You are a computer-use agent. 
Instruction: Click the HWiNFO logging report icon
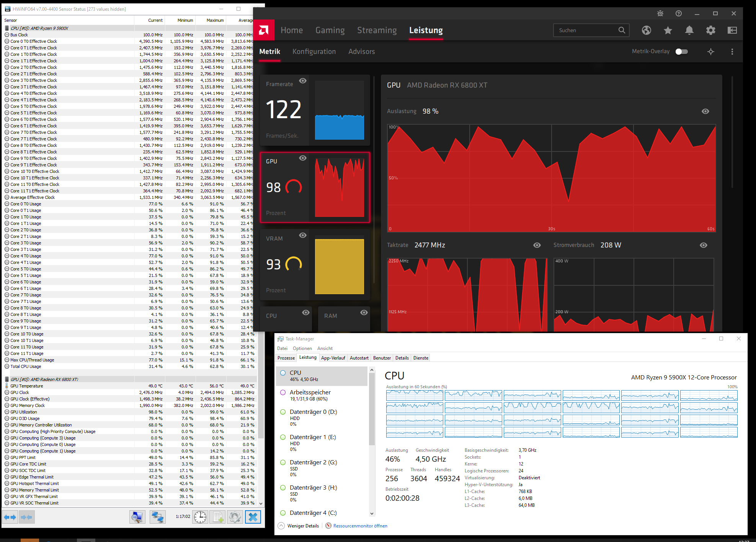coord(217,517)
